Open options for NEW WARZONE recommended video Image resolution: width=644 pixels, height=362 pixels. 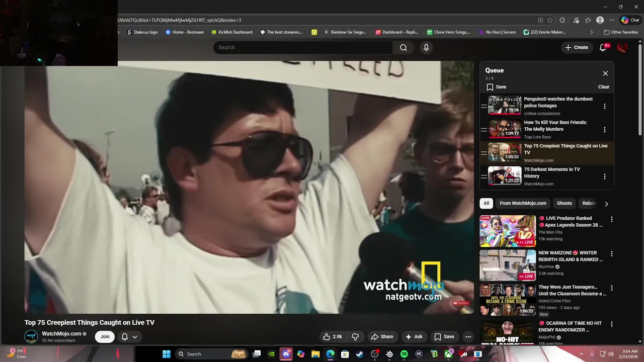tap(612, 254)
